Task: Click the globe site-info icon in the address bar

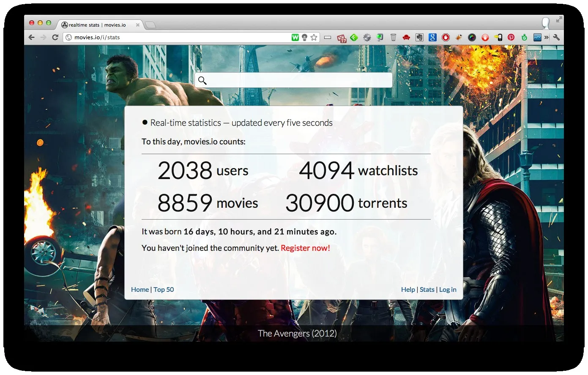Action: point(69,38)
